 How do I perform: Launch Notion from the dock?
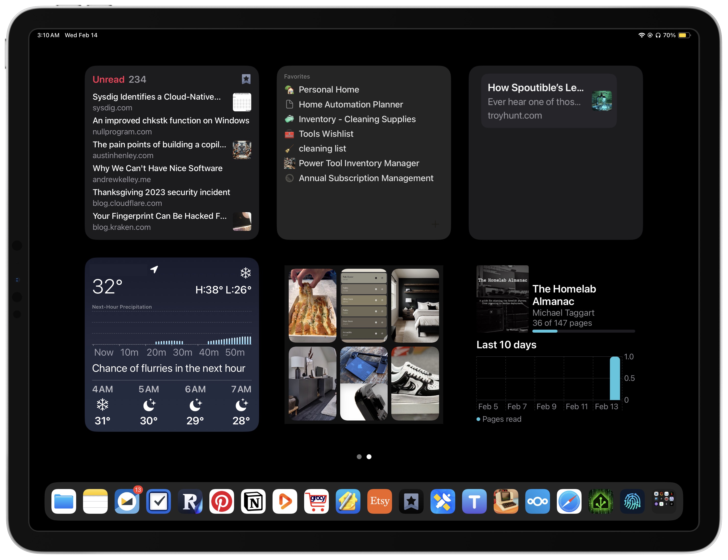pyautogui.click(x=253, y=501)
